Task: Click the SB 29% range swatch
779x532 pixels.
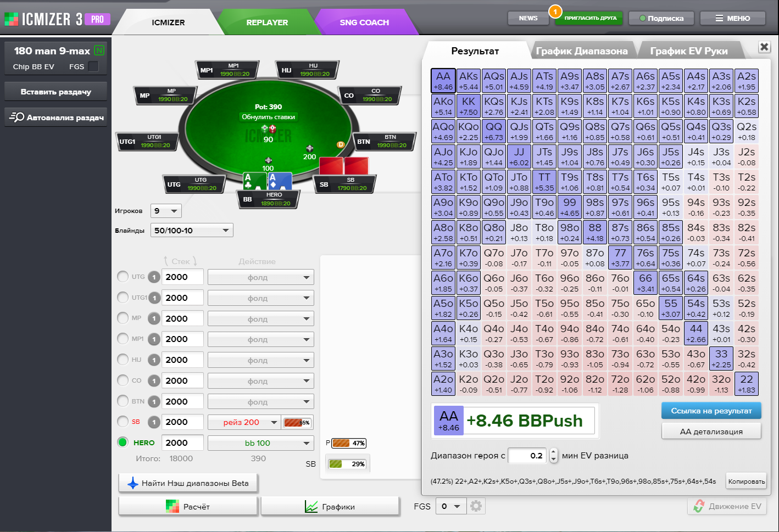Action: (x=347, y=464)
